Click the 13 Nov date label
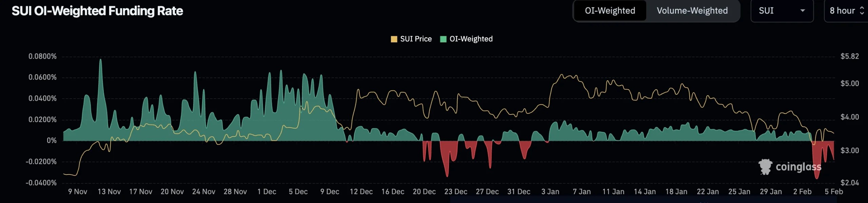 click(x=109, y=192)
